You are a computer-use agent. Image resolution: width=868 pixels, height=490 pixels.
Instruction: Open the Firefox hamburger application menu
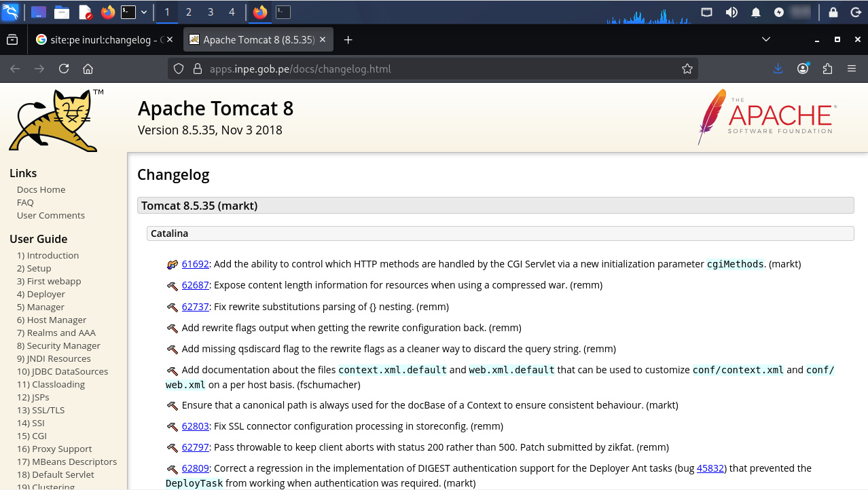pos(852,69)
